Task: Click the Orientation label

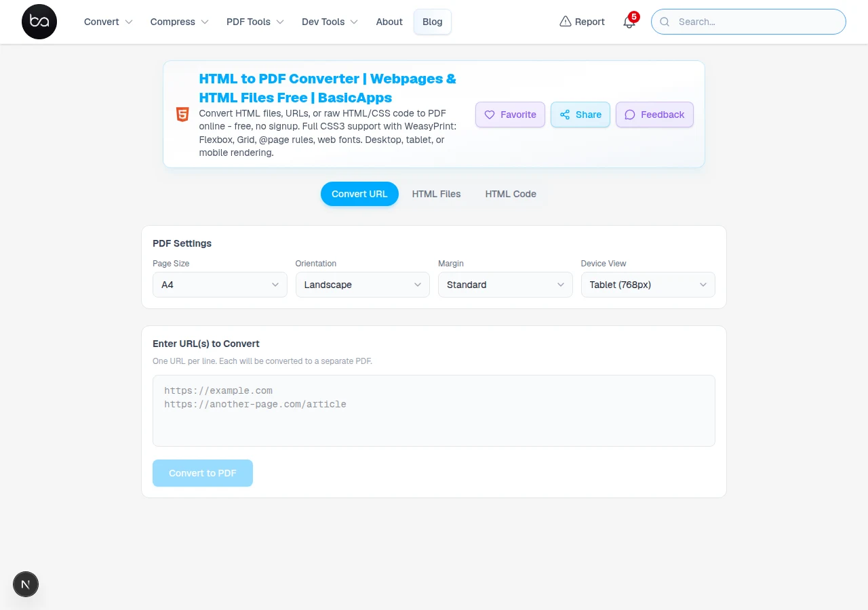Action: (x=316, y=264)
